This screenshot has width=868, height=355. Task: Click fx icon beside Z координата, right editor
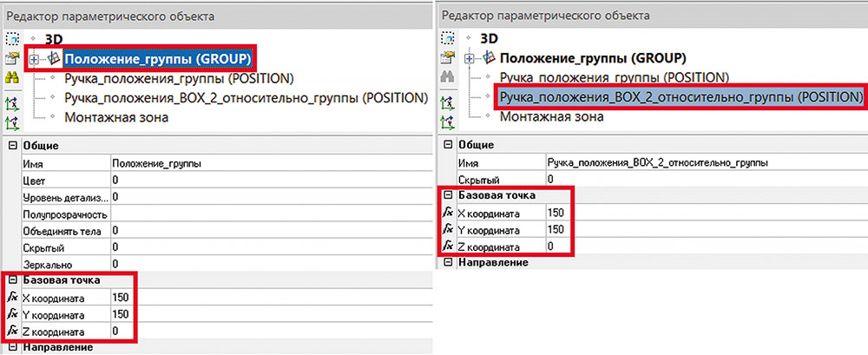coord(447,246)
